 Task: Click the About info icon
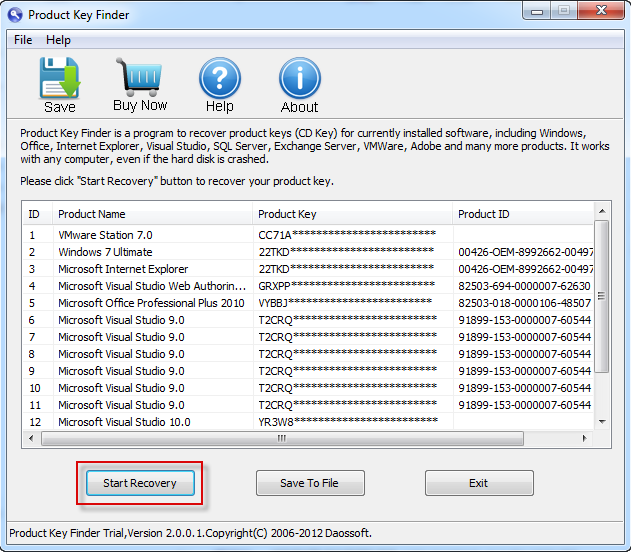pos(299,78)
